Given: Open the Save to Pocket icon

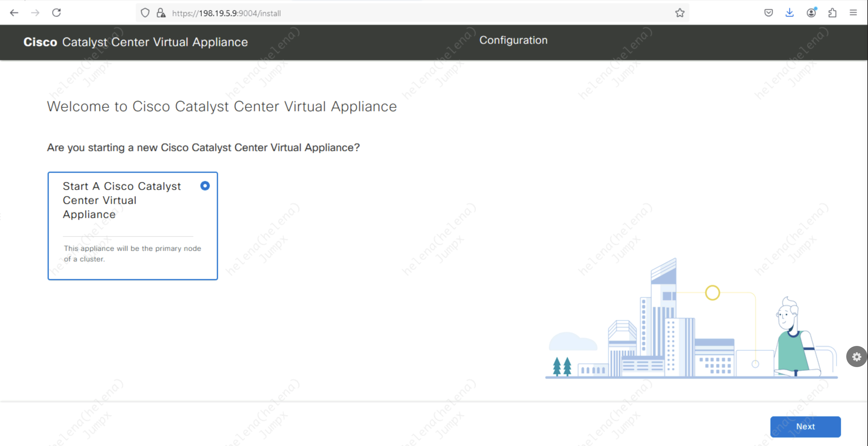Looking at the screenshot, I should click(768, 13).
